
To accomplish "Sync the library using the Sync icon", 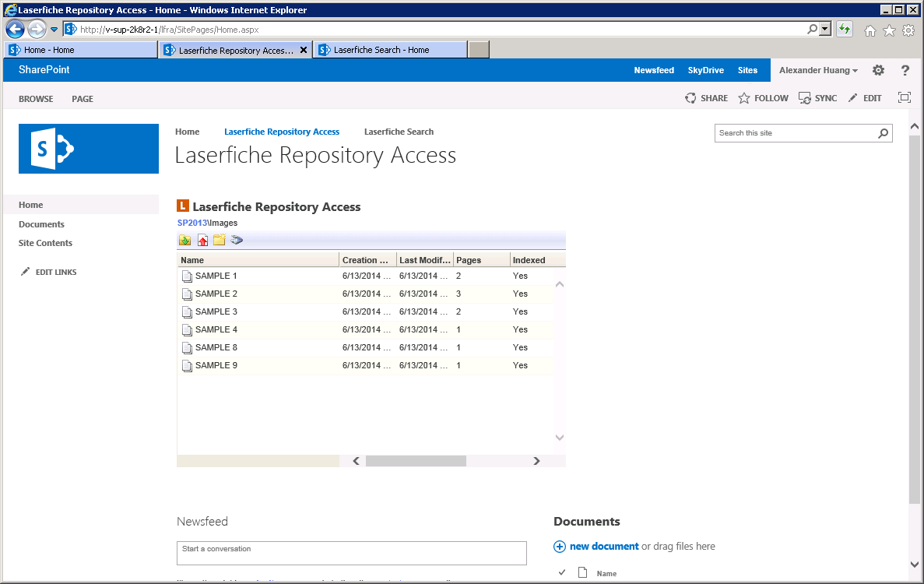I will point(804,98).
